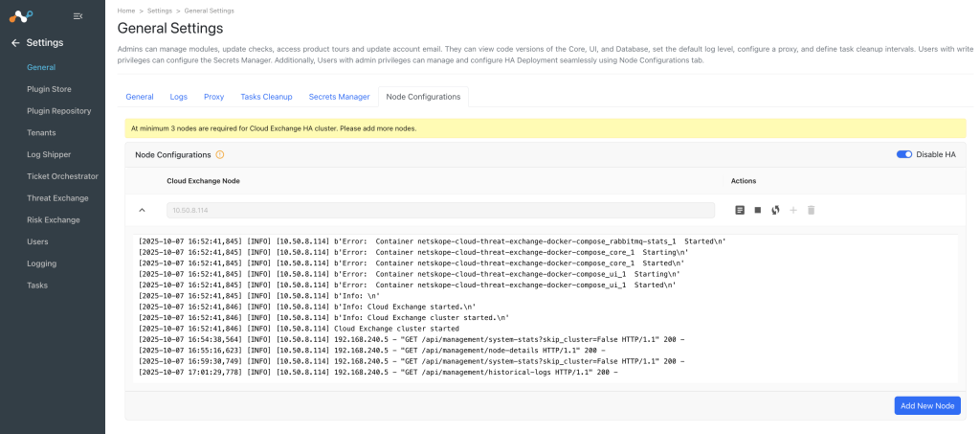
Task: Open Tasks in sidebar
Action: coord(37,286)
